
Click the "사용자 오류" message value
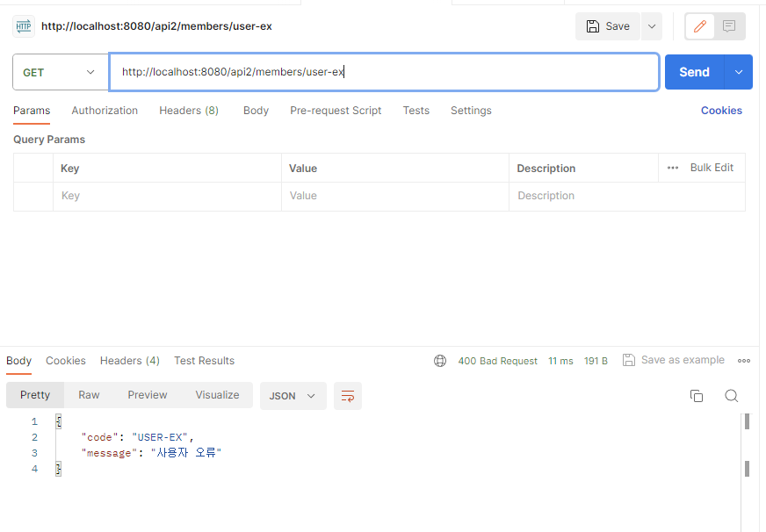(186, 453)
